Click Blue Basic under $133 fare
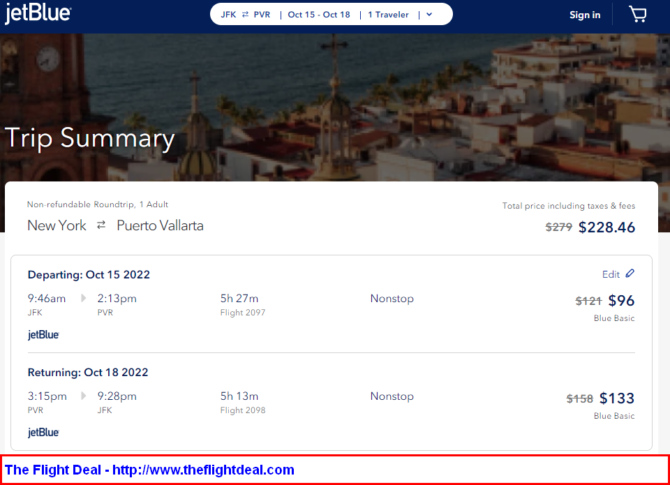This screenshot has width=670, height=485. [614, 416]
